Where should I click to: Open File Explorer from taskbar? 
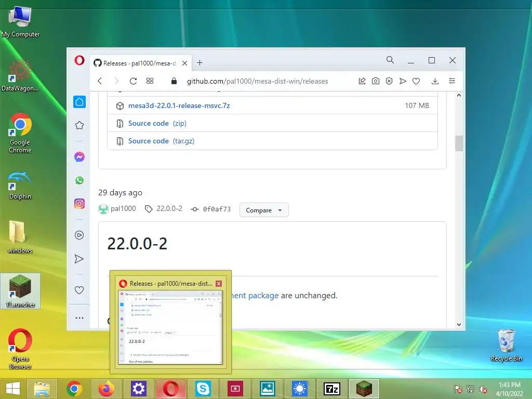pos(42,389)
